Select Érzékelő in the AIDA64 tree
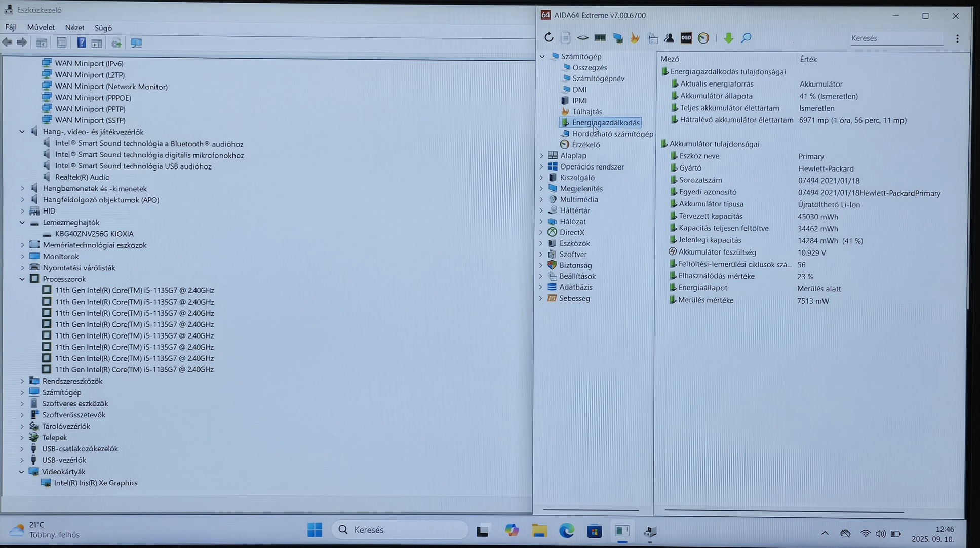This screenshot has width=980, height=548. [585, 145]
